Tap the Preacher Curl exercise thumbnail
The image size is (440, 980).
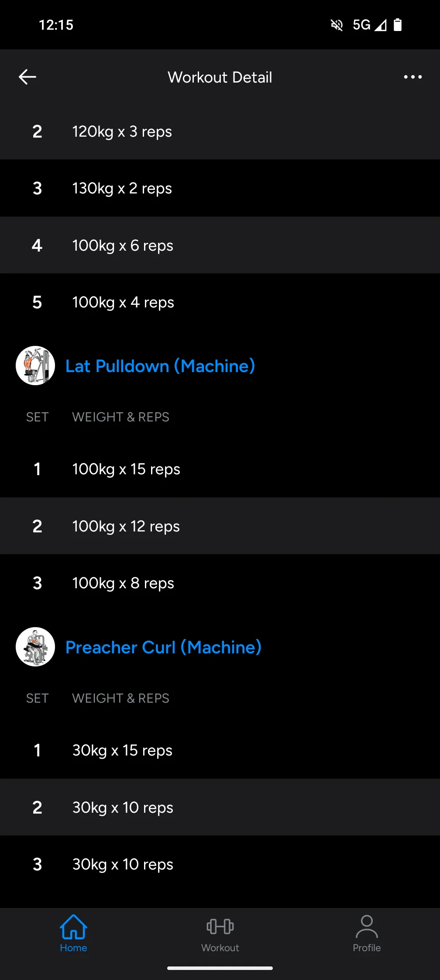[35, 647]
